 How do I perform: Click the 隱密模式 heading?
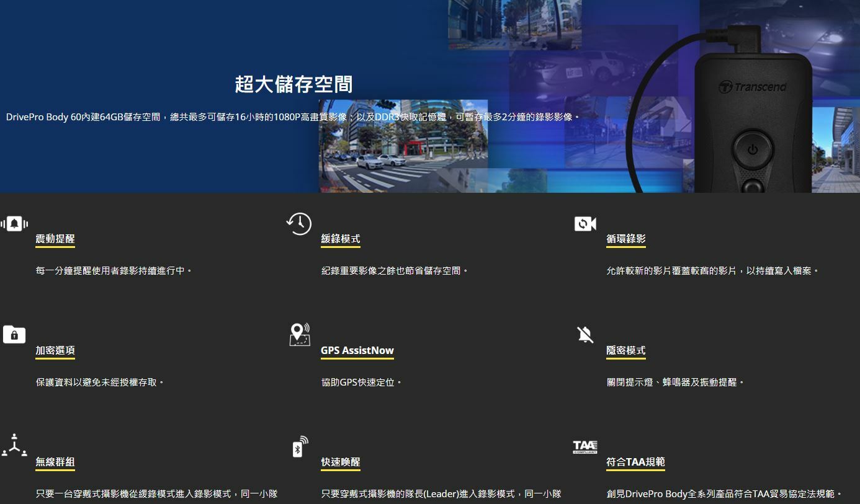pyautogui.click(x=626, y=350)
